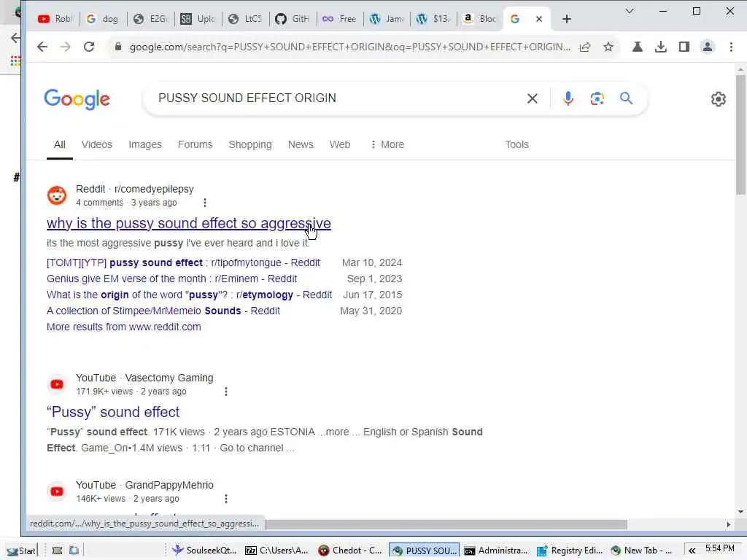The image size is (747, 560).
Task: Open the r/tipofmytongue Reddit sublink
Action: pyautogui.click(x=183, y=262)
